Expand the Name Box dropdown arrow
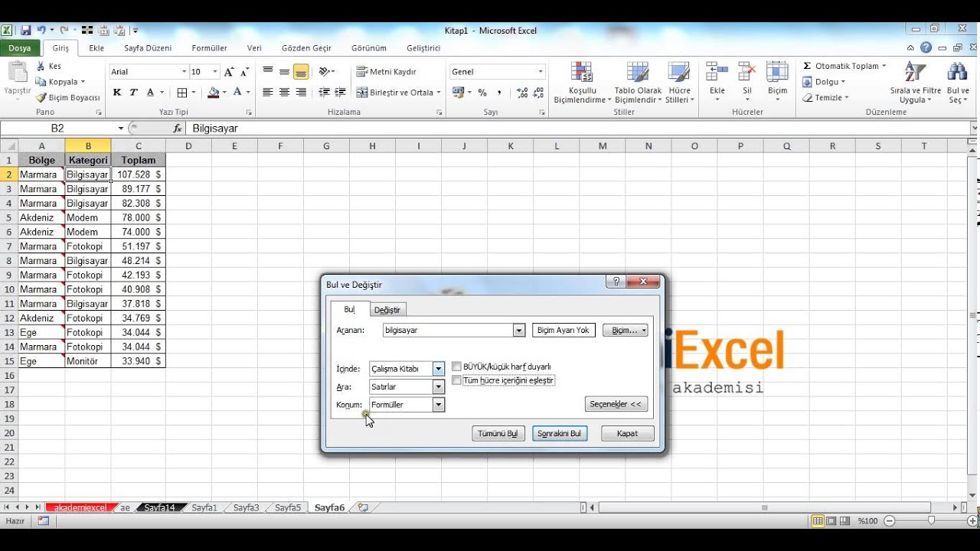The image size is (980, 551). (121, 129)
